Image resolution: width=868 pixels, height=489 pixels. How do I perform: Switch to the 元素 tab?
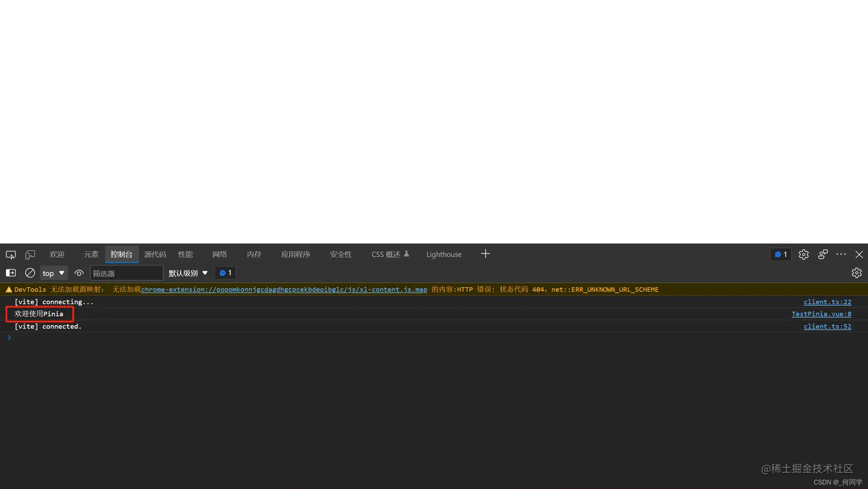pos(91,255)
